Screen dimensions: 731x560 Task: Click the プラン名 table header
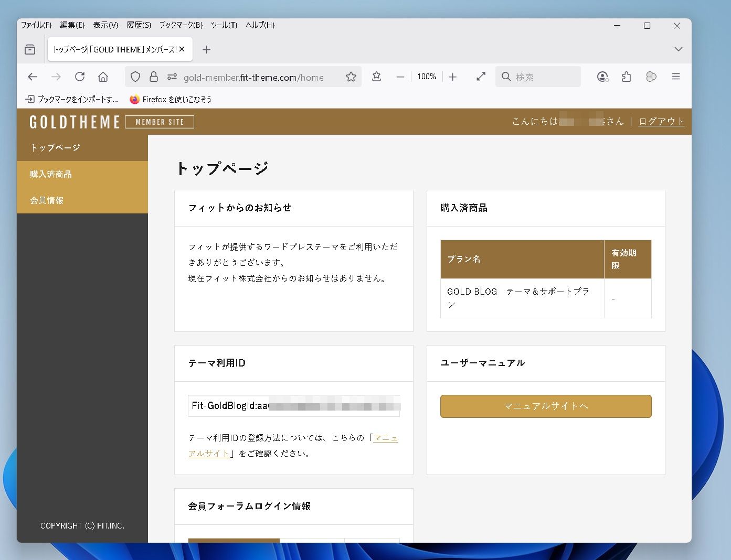(x=522, y=259)
